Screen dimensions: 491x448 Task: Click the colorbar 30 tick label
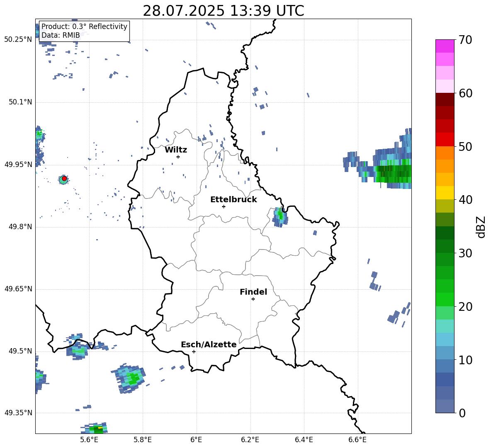click(x=466, y=253)
